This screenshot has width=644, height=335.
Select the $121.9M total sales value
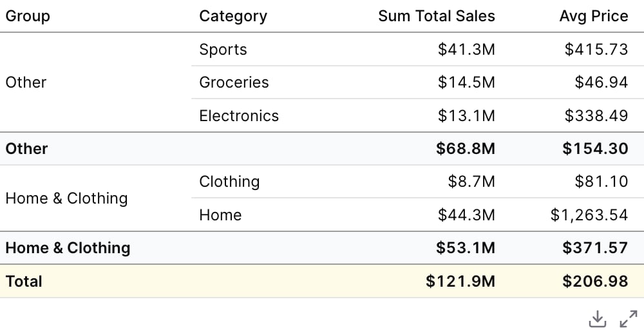click(x=460, y=281)
